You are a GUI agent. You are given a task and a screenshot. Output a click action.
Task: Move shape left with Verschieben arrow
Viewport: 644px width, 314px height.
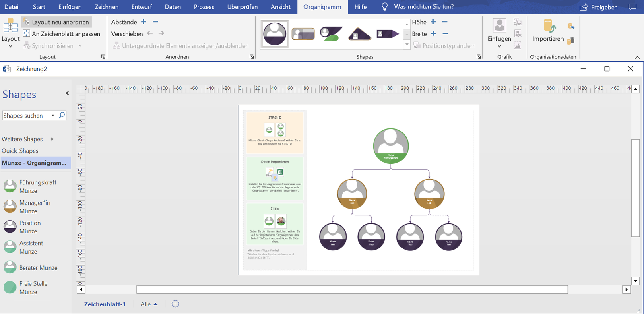coord(150,33)
